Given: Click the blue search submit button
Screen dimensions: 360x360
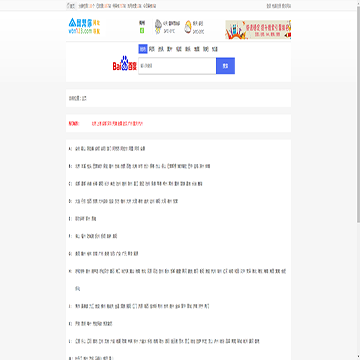Looking at the screenshot, I should pos(225,66).
